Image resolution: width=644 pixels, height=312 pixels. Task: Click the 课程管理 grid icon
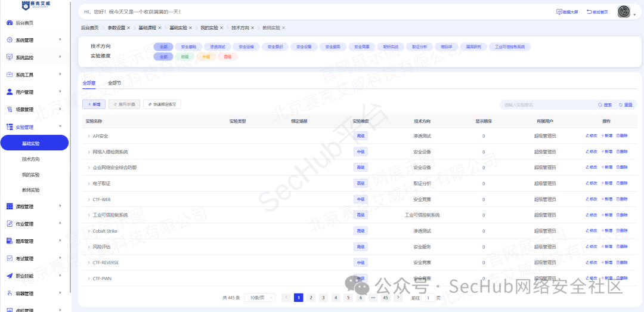pyautogui.click(x=10, y=206)
